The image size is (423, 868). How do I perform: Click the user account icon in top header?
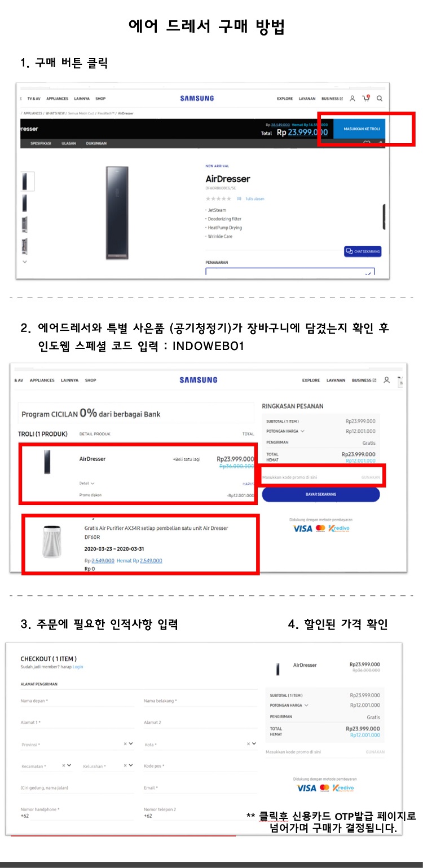[x=352, y=98]
